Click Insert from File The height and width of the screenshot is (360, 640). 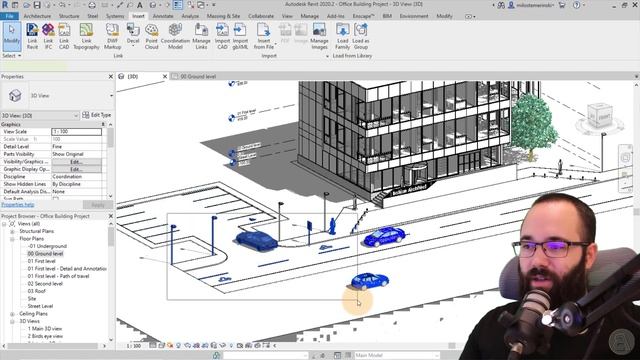[264, 36]
